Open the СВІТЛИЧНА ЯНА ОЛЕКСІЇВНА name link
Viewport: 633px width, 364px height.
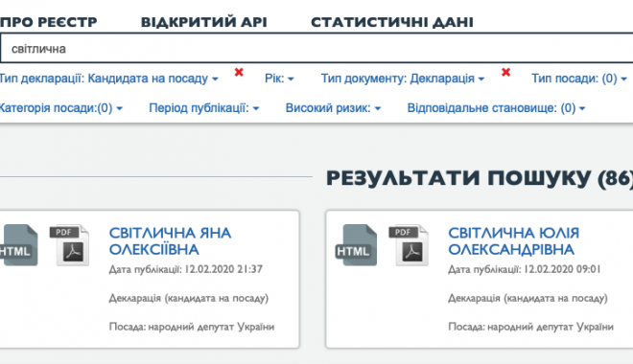click(x=170, y=241)
